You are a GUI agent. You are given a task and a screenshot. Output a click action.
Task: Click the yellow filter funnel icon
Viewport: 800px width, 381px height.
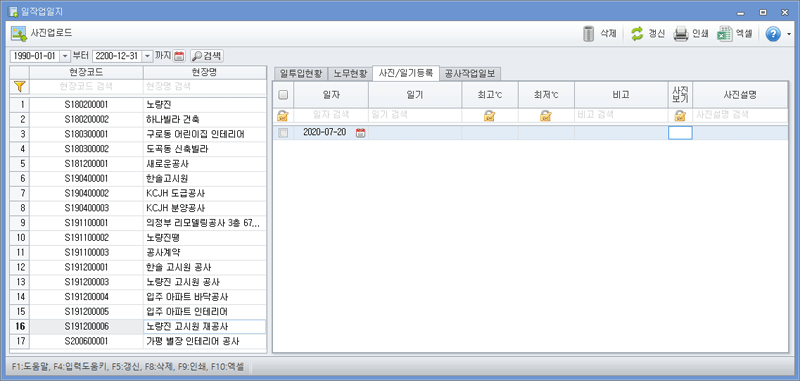point(19,87)
